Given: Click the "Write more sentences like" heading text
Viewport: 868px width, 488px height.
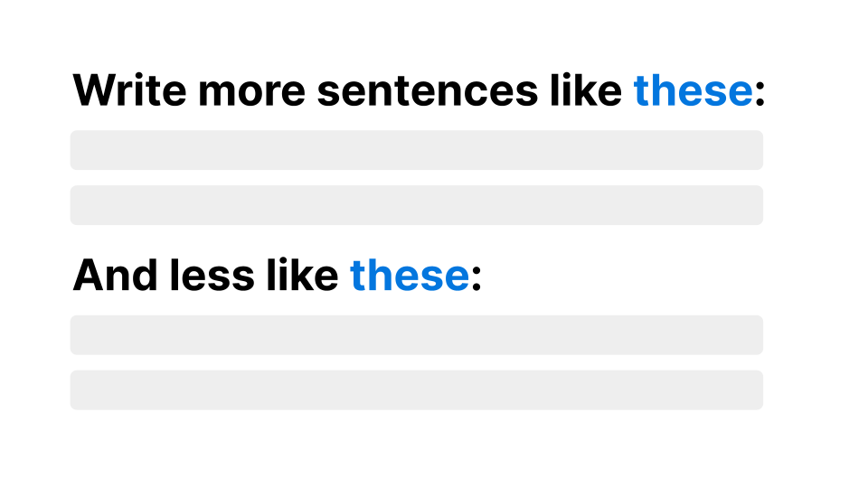Looking at the screenshot, I should [347, 90].
